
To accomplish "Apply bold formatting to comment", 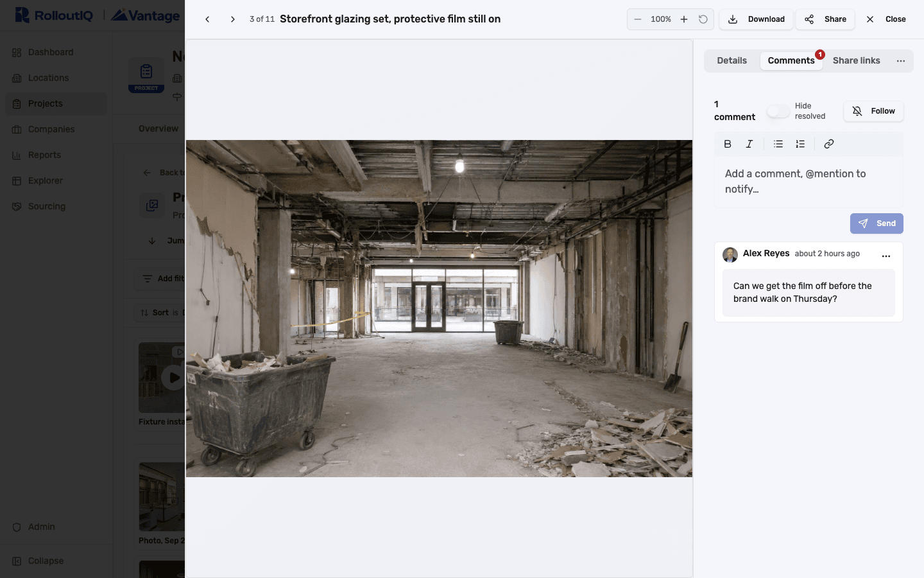I will pos(728,144).
